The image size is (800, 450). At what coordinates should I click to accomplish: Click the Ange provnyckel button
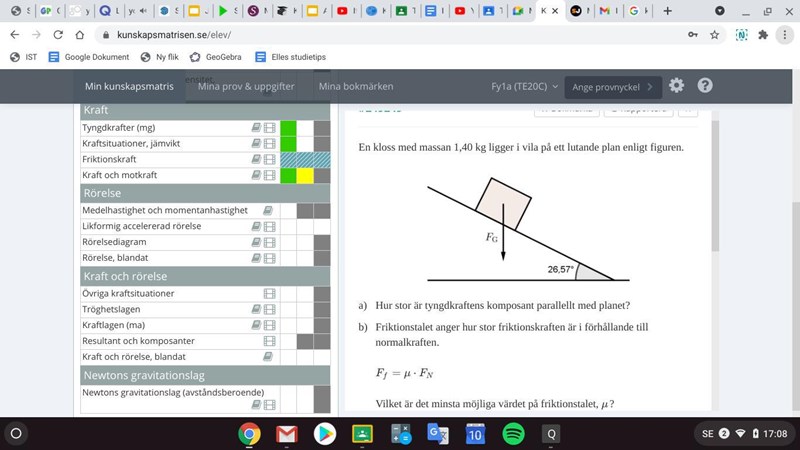[613, 86]
